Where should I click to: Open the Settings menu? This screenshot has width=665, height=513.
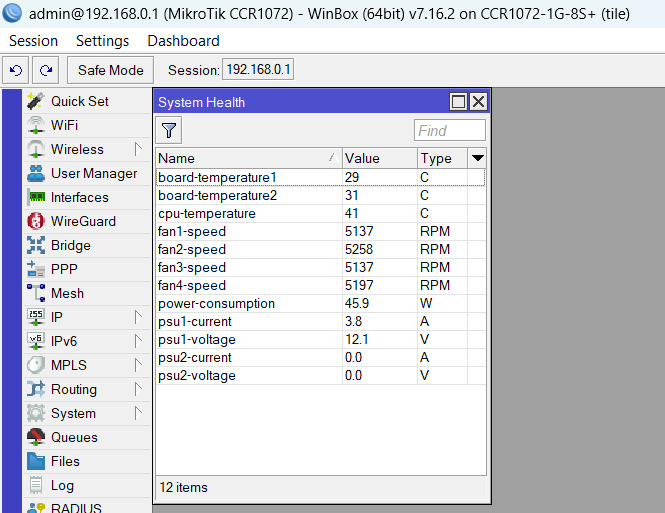[x=102, y=41]
